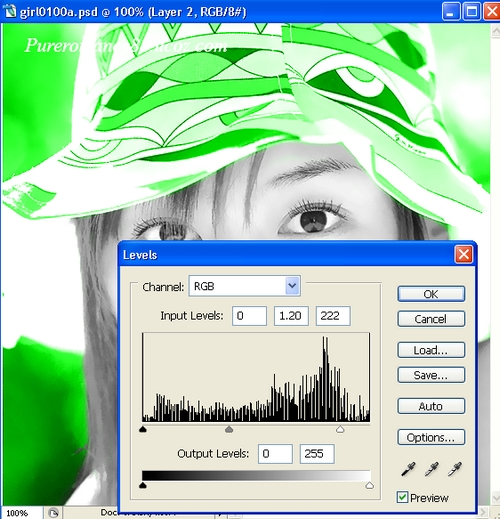Open the Options... button
This screenshot has height=519, width=500.
(431, 437)
